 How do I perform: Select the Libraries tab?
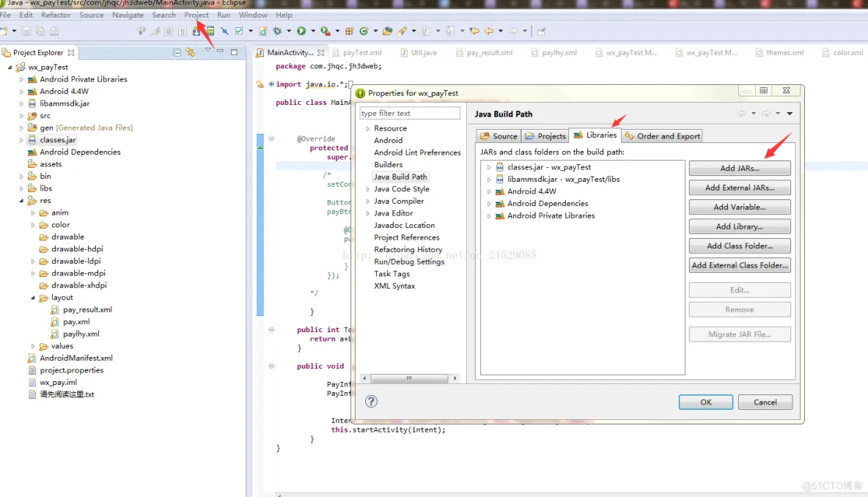tap(595, 135)
